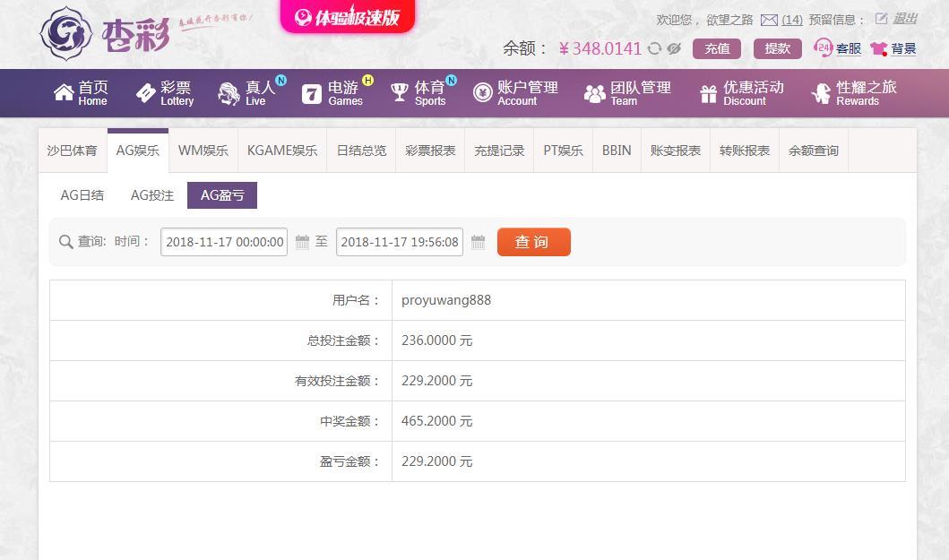Click the Home house icon
949x560 pixels.
(64, 92)
